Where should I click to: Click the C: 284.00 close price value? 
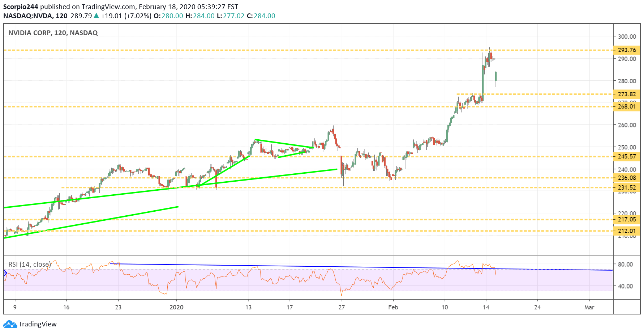(261, 16)
